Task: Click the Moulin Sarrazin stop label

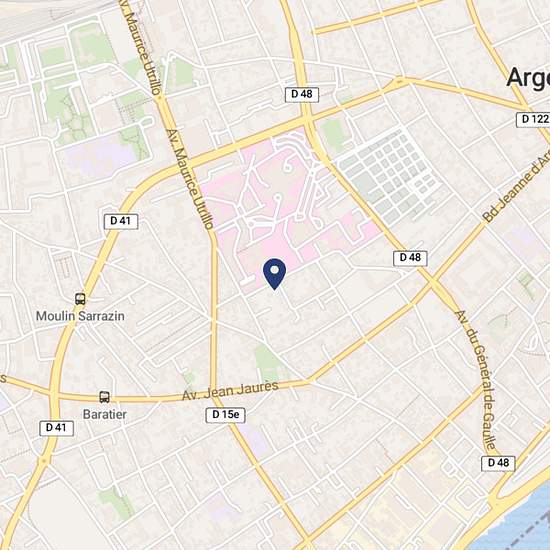Action: click(x=80, y=316)
